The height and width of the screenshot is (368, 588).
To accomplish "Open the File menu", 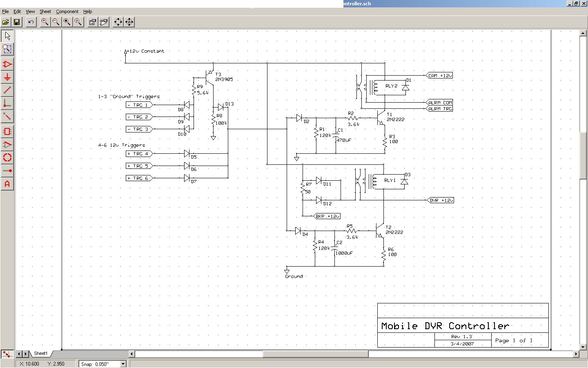I will point(5,11).
